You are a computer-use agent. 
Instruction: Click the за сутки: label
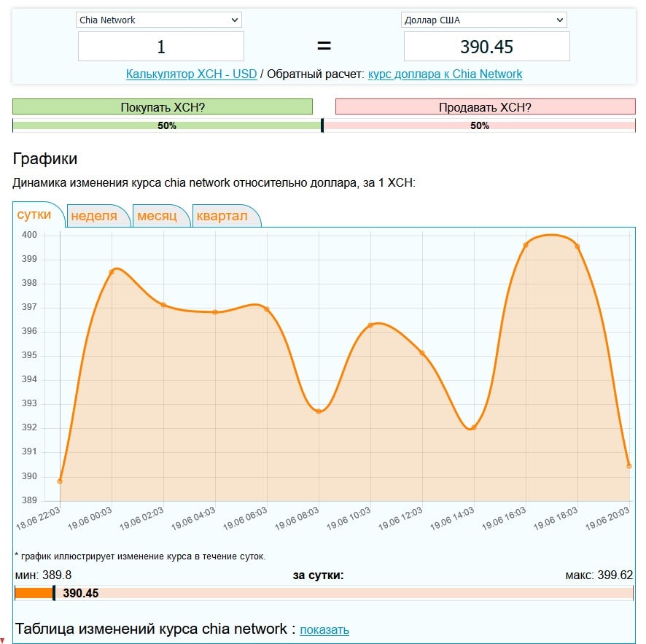tap(318, 575)
